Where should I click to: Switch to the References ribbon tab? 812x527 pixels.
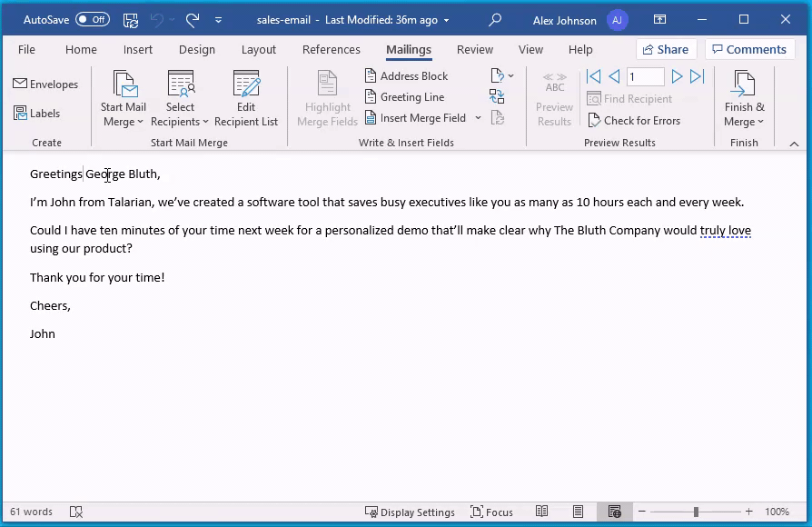point(331,50)
